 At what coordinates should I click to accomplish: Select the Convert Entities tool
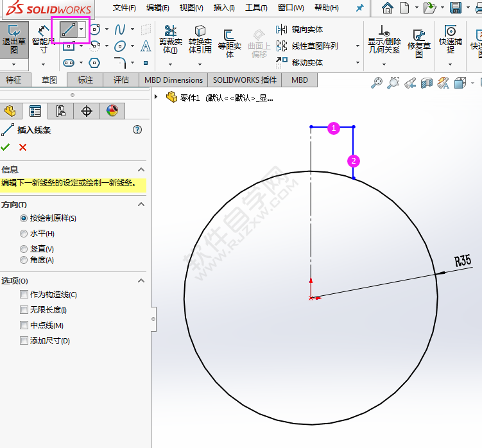coord(200,40)
